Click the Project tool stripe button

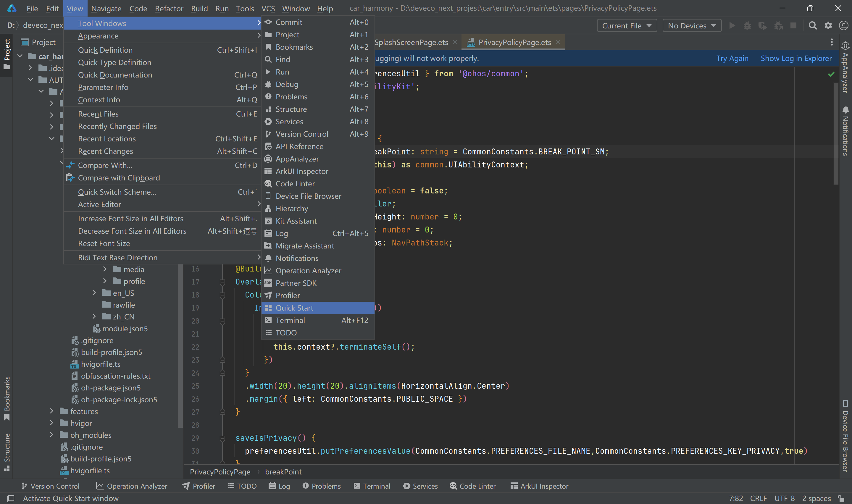tap(7, 54)
